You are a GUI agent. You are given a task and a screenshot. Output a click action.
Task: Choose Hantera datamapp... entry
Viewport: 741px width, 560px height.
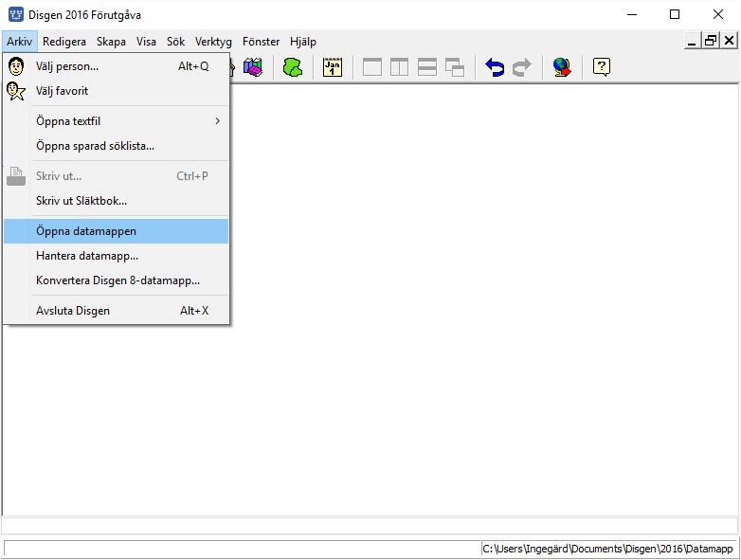[116, 256]
